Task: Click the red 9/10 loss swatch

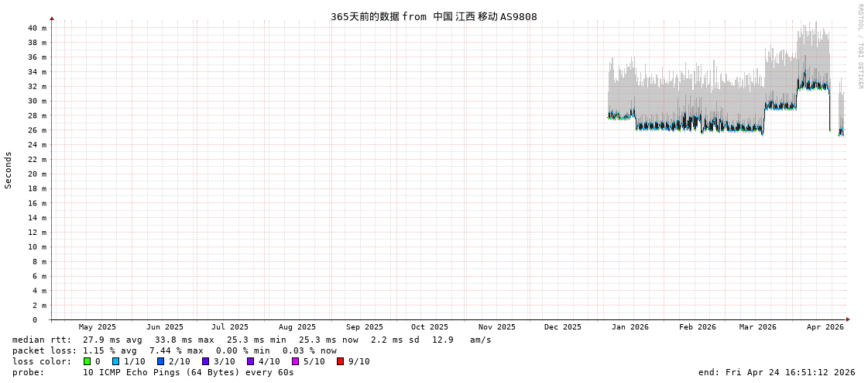Action: coord(341,361)
